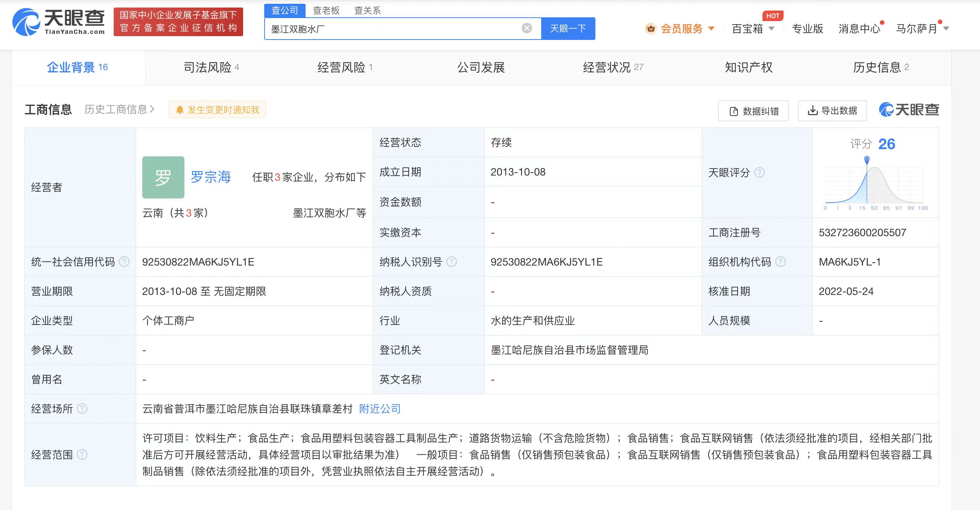The height and width of the screenshot is (510, 980).
Task: Click the founding date 2013-10-08
Action: tap(518, 172)
